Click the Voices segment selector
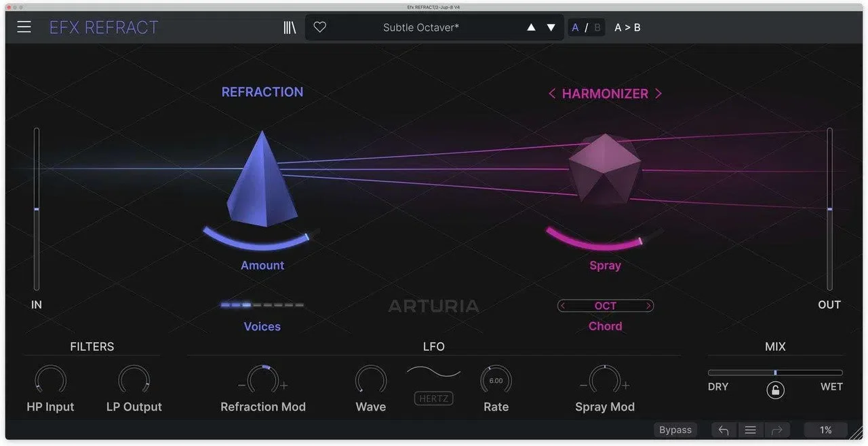The width and height of the screenshot is (868, 446). click(x=262, y=305)
